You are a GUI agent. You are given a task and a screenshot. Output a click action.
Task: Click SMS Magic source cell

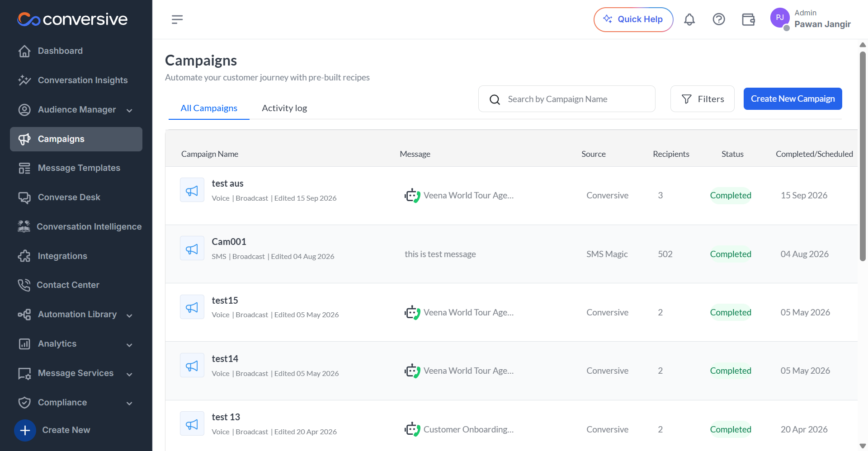pos(607,254)
